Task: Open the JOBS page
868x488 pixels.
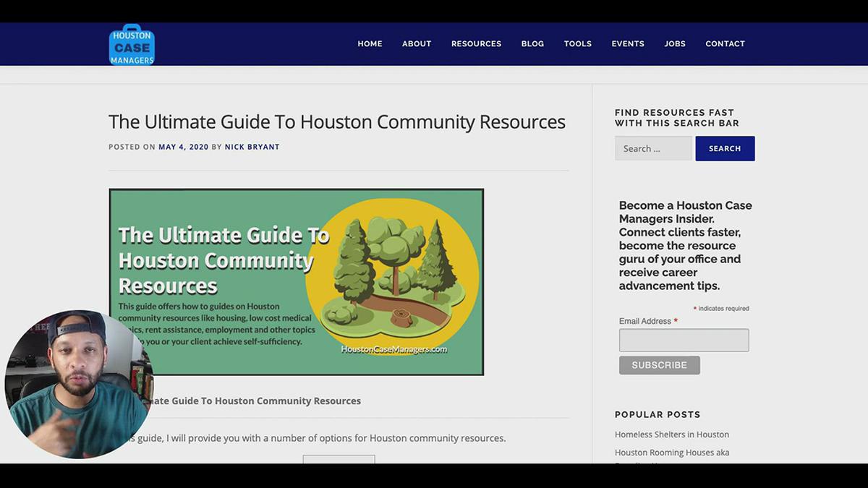Action: click(675, 44)
